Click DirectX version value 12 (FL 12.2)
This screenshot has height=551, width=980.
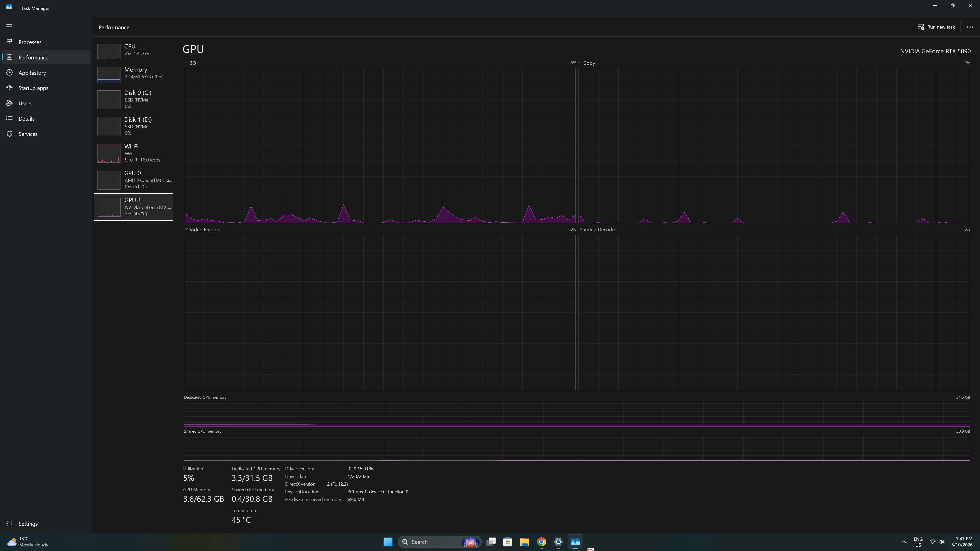(336, 484)
